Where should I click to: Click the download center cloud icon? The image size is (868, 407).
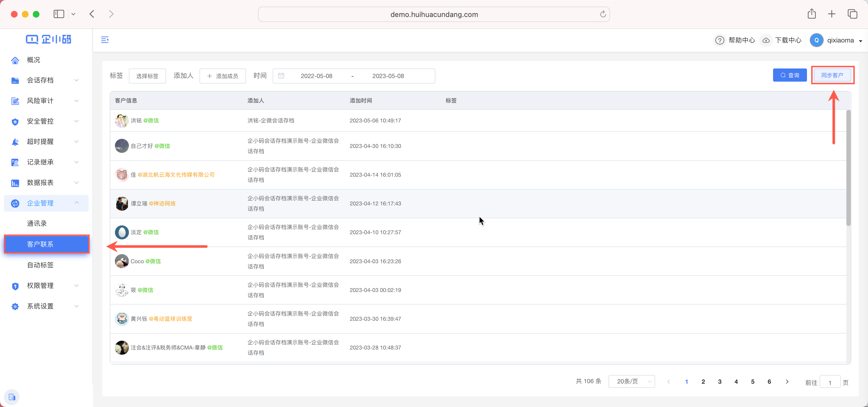click(766, 40)
